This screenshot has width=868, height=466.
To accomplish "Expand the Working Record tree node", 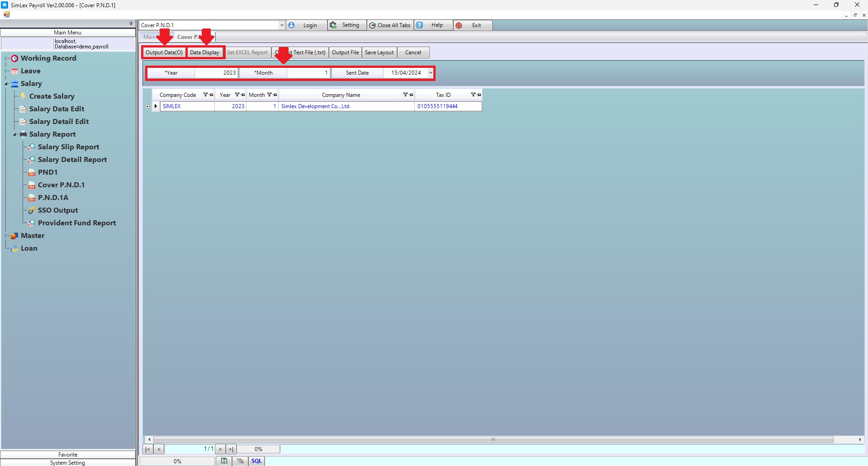I will pyautogui.click(x=6, y=58).
